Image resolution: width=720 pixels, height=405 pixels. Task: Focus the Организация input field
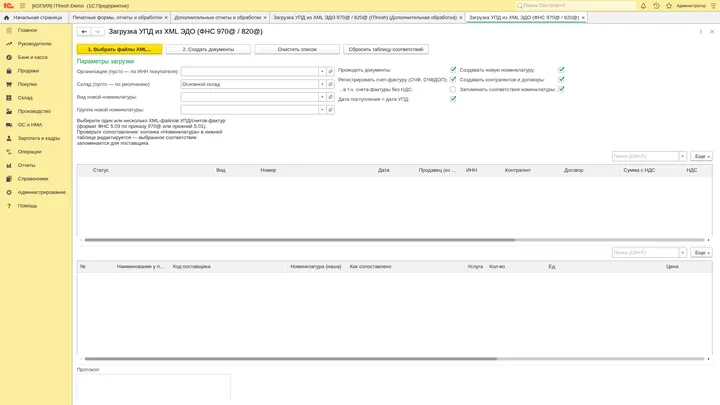coord(249,71)
